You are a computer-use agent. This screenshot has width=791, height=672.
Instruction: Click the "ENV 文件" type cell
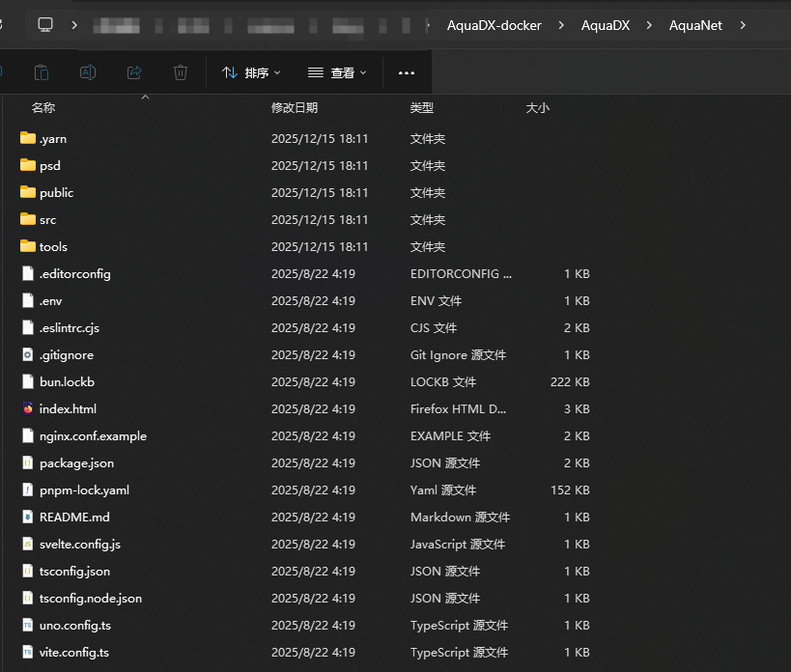click(436, 301)
